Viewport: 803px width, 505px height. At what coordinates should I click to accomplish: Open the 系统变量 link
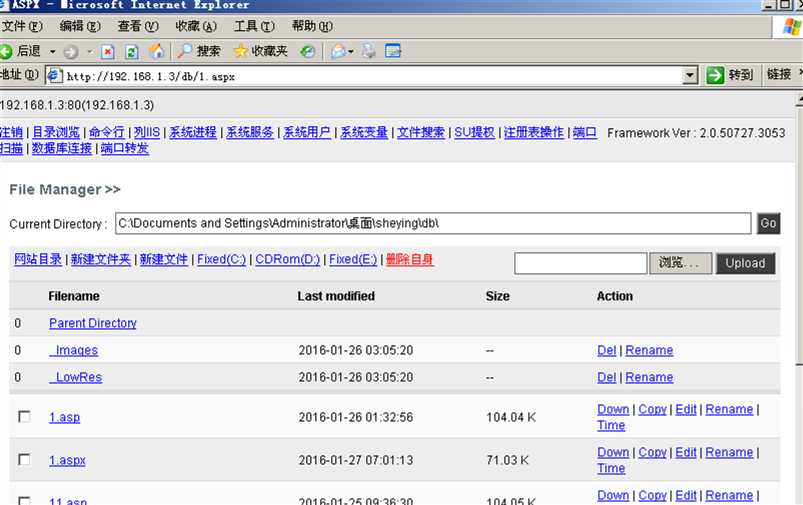tap(364, 133)
